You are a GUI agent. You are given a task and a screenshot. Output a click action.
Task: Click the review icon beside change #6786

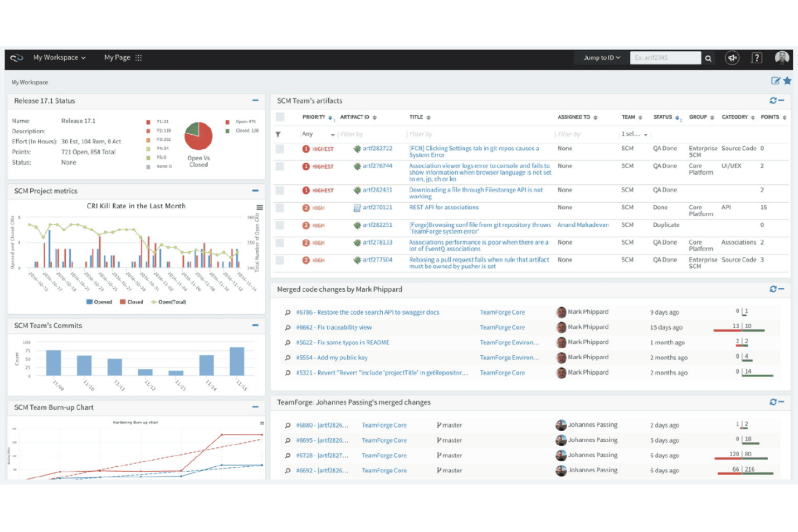pyautogui.click(x=287, y=313)
